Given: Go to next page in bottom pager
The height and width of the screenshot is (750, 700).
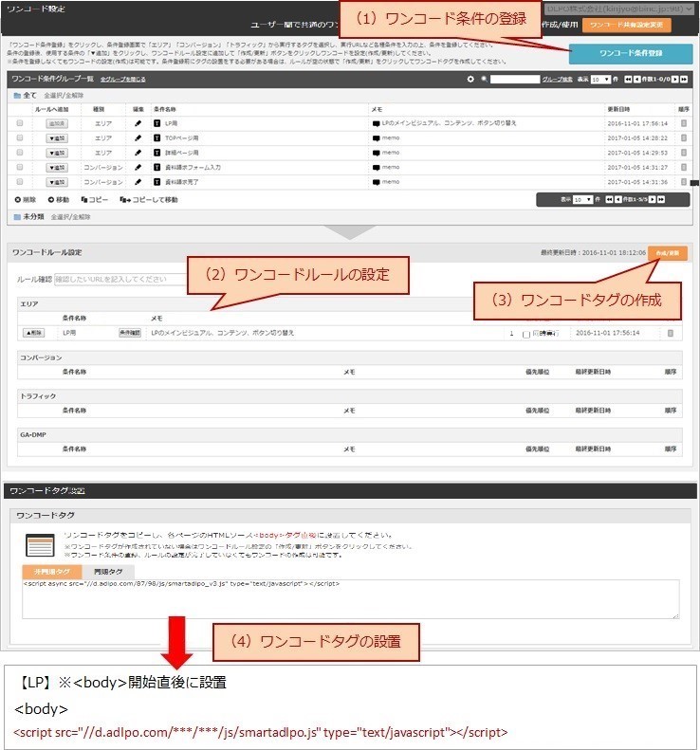Looking at the screenshot, I should click(x=653, y=199).
